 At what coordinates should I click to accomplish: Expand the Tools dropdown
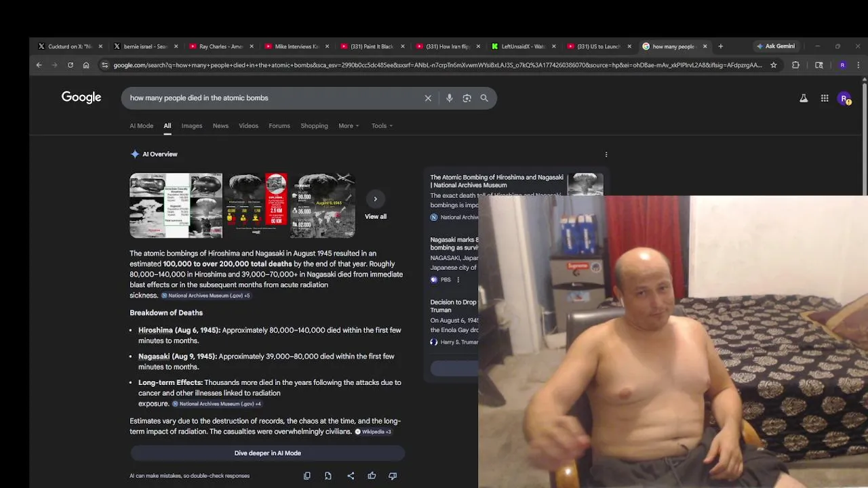click(382, 126)
